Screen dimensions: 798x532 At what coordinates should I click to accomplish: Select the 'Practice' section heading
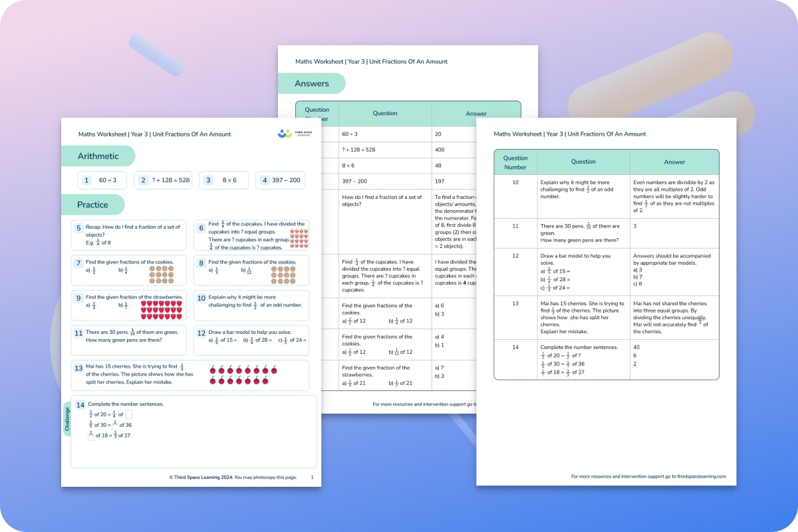pyautogui.click(x=92, y=205)
